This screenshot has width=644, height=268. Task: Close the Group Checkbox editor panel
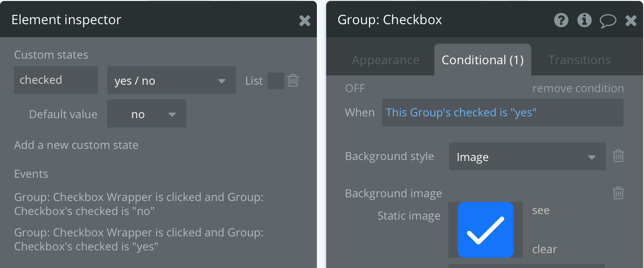pos(631,20)
